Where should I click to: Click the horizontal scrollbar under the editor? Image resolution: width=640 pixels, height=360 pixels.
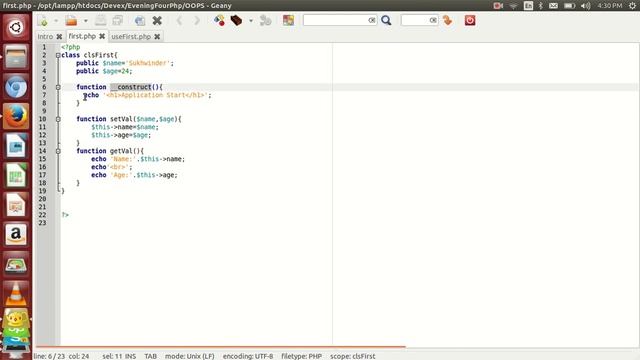click(221, 347)
